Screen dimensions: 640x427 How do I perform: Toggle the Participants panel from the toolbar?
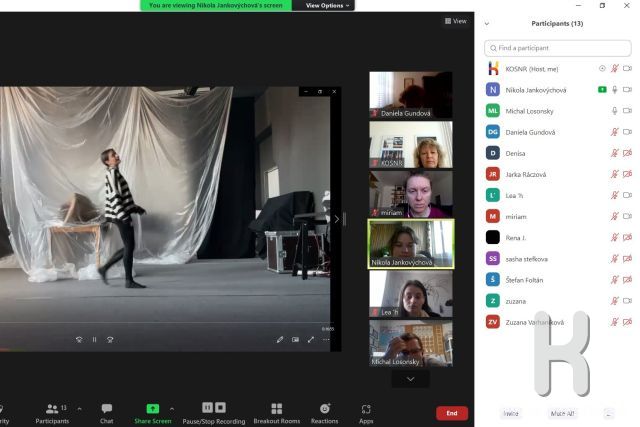click(52, 412)
